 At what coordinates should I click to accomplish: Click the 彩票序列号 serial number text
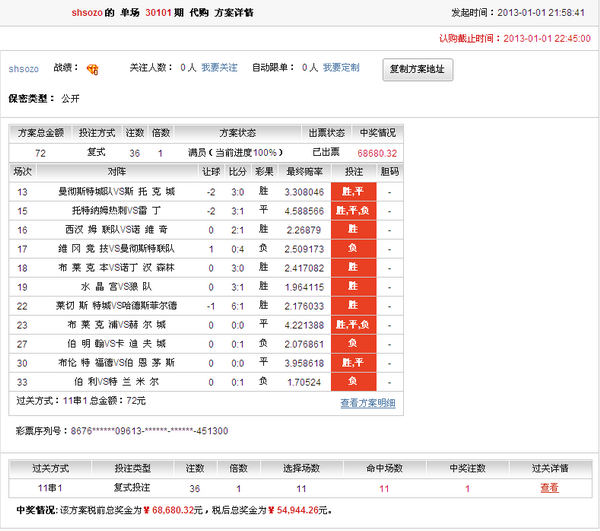coord(120,431)
